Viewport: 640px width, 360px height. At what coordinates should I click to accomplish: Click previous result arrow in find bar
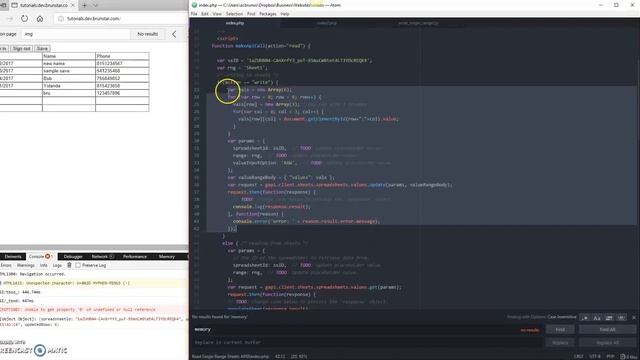click(x=174, y=34)
